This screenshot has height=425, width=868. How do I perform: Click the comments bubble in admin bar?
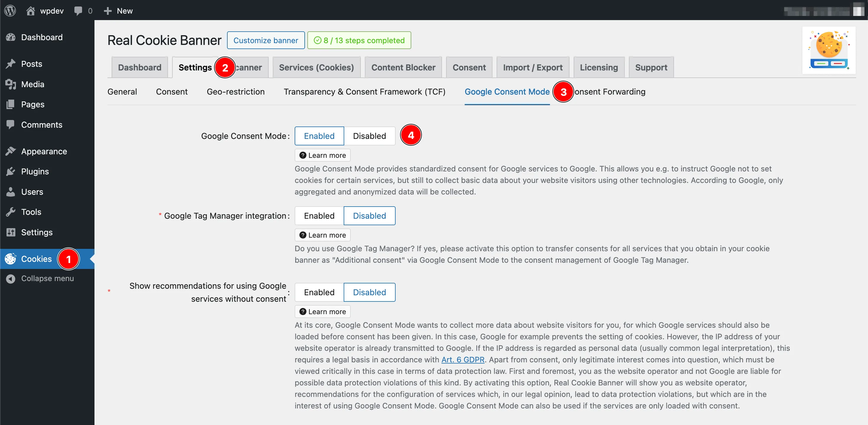coord(78,11)
